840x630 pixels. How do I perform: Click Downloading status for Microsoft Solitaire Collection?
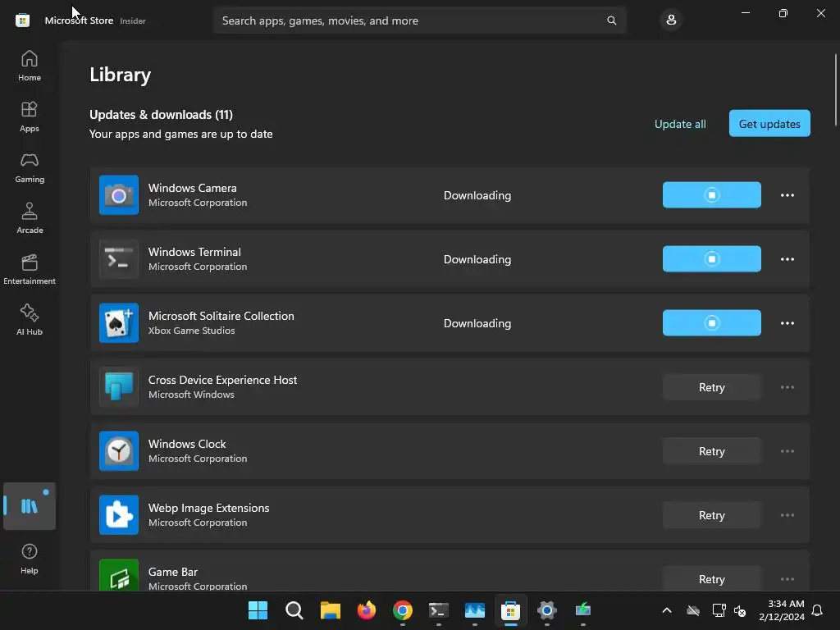[477, 323]
